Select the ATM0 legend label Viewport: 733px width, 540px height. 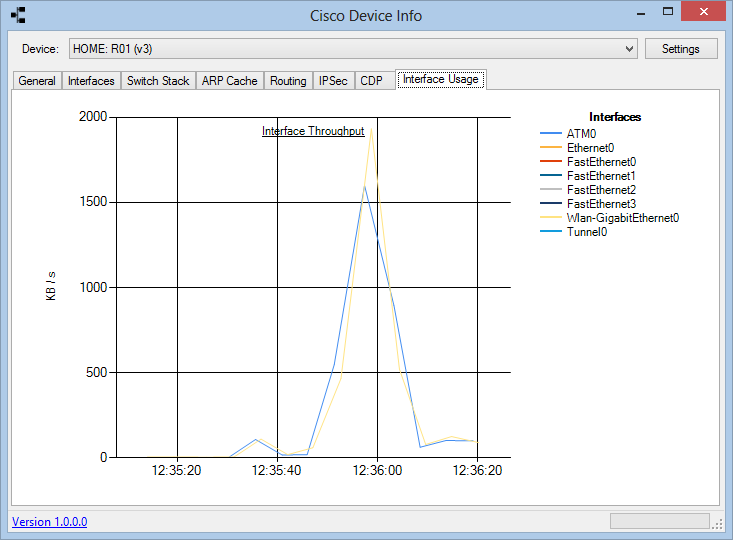(582, 134)
